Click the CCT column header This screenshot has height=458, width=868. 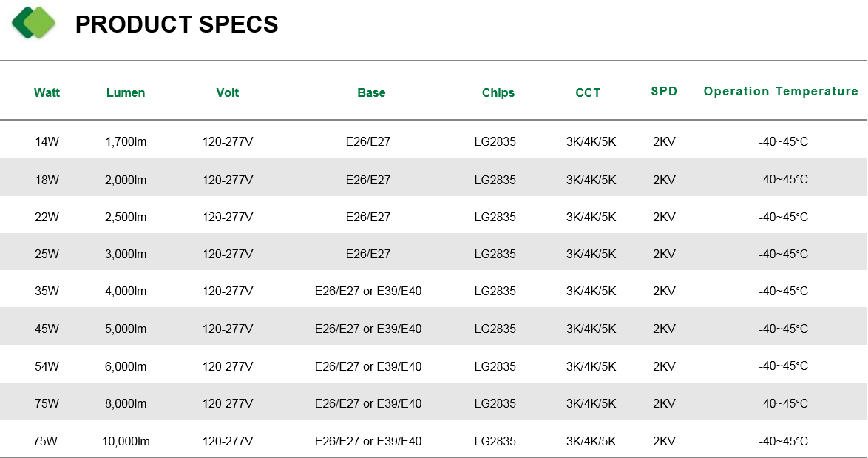pyautogui.click(x=588, y=92)
